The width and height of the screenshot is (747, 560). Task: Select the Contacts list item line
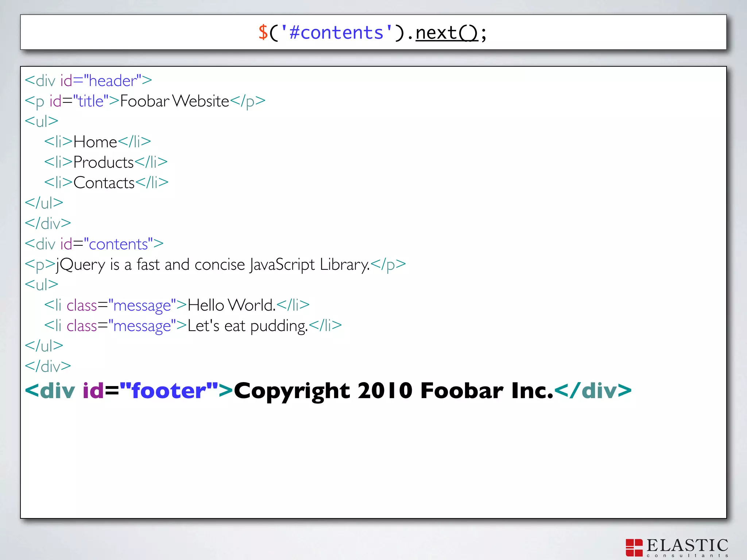[106, 182]
